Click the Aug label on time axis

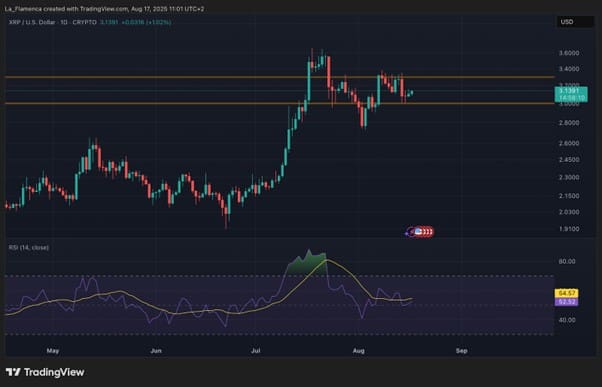(359, 351)
